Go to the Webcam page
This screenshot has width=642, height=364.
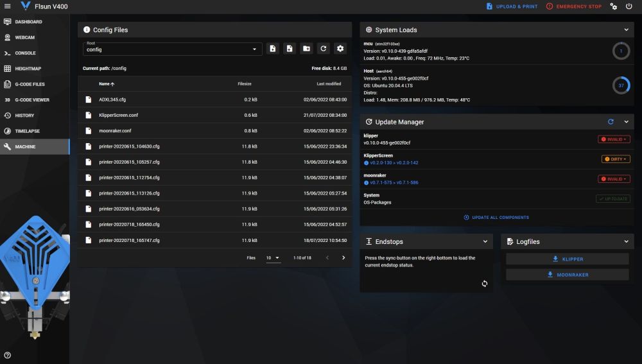[x=35, y=37]
